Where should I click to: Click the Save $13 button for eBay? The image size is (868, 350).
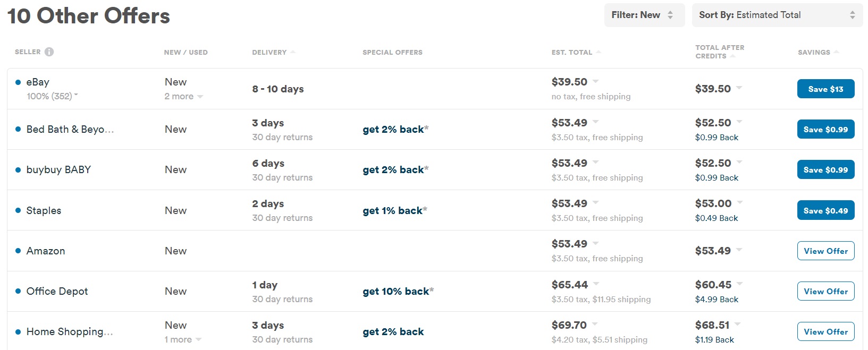tap(825, 89)
